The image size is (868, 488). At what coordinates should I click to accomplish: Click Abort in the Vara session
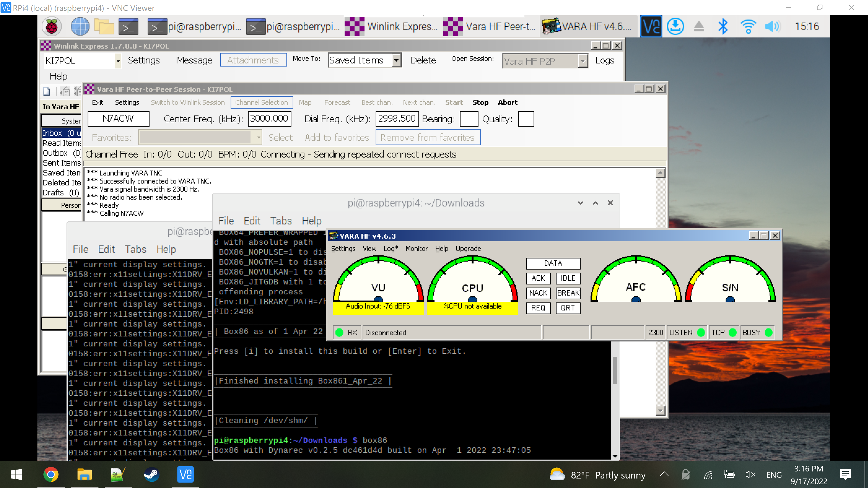click(x=508, y=102)
